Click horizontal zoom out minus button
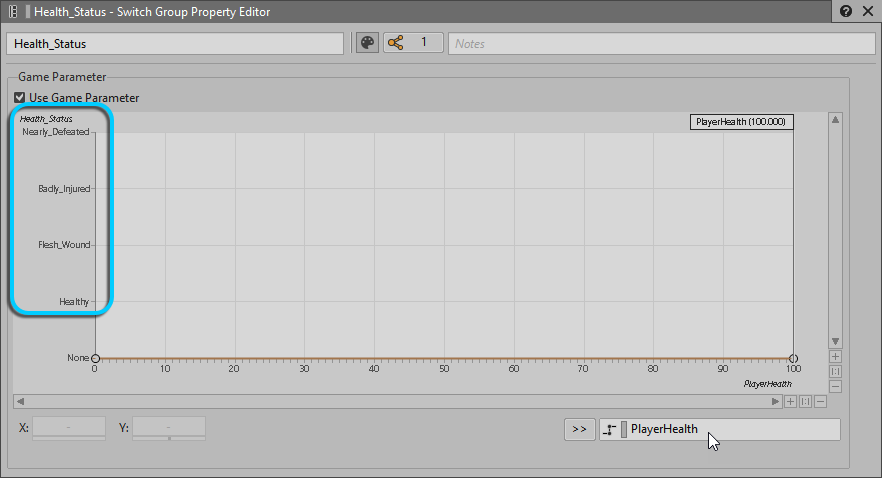This screenshot has width=882, height=478. pos(820,402)
